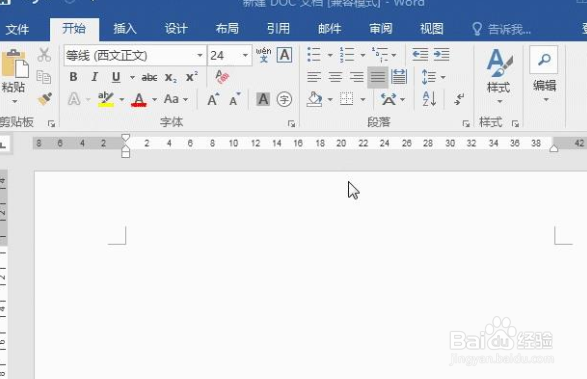Open the Asian Layout tool

392,99
